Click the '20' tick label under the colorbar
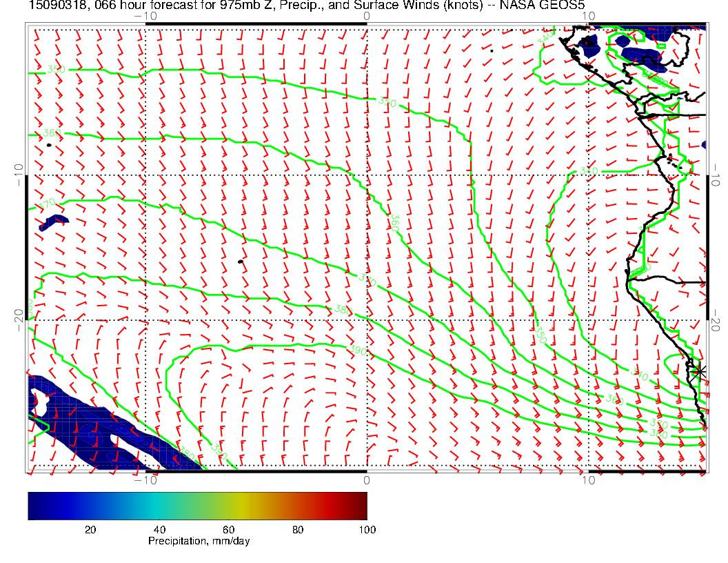 point(90,530)
